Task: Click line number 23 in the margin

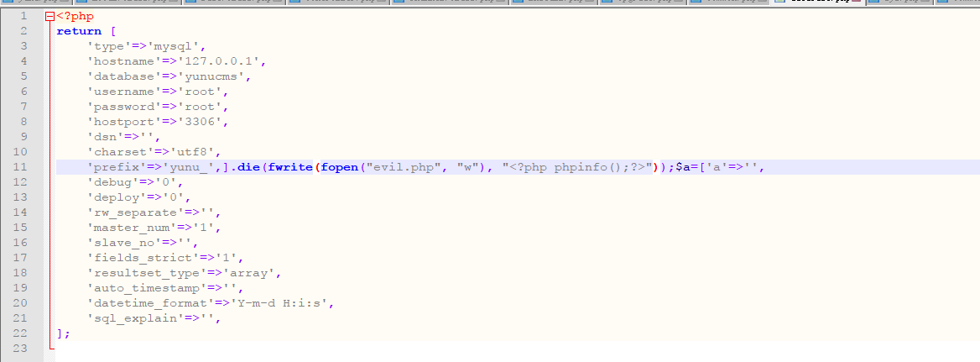Action: click(x=21, y=349)
